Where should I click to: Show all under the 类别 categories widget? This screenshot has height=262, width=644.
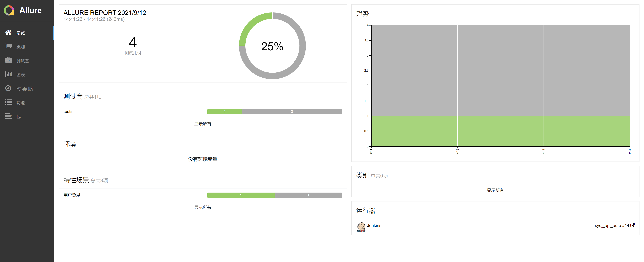click(495, 191)
